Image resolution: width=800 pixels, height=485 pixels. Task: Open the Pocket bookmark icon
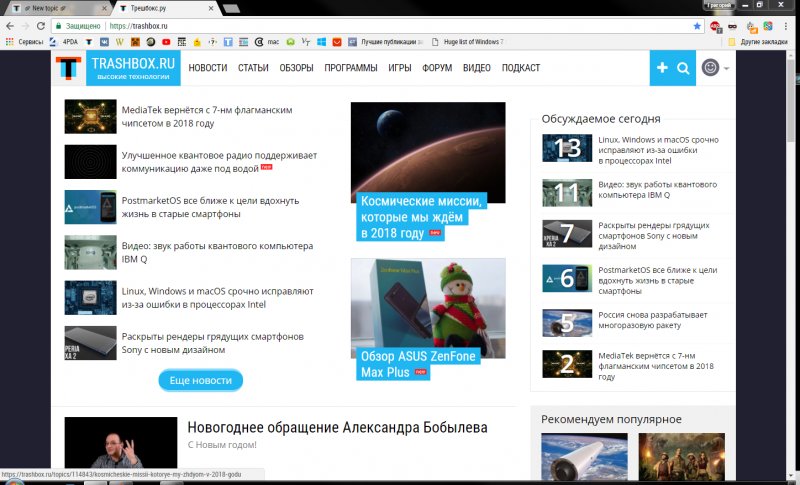(337, 42)
